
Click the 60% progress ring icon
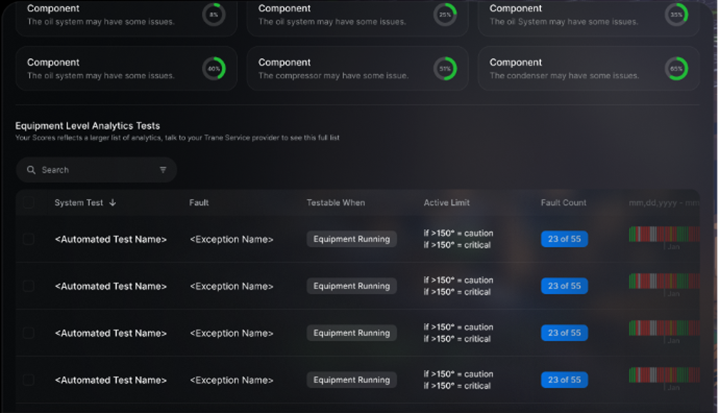(214, 69)
